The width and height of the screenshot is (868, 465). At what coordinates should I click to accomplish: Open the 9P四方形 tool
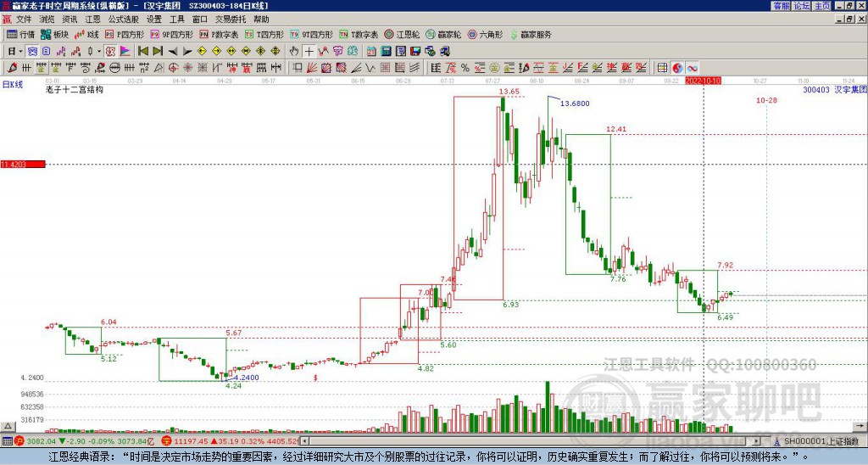coord(172,34)
